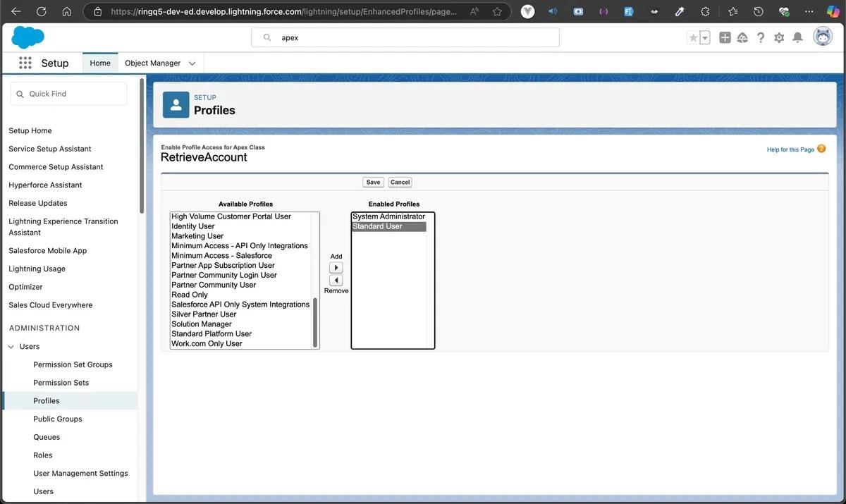Open the Object Manager tab
The height and width of the screenshot is (504, 846).
tap(153, 63)
